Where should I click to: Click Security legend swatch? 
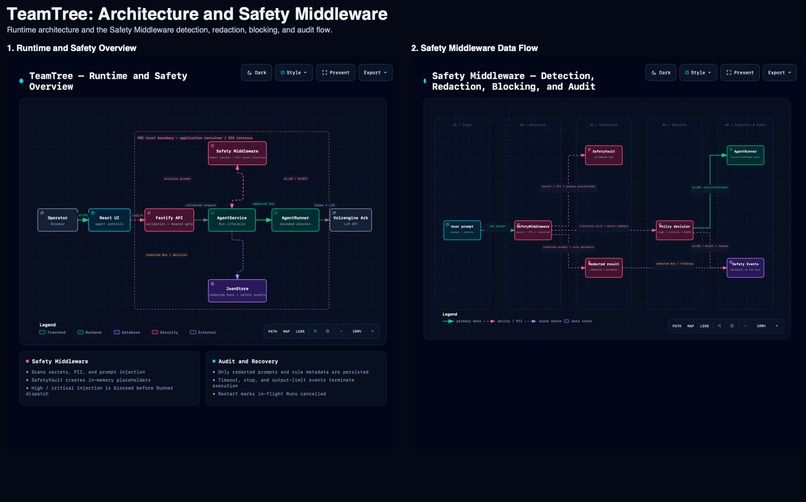[x=155, y=332]
